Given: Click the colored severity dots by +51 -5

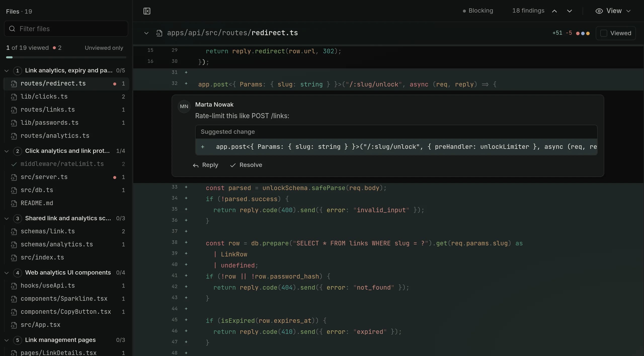Looking at the screenshot, I should click(x=583, y=33).
